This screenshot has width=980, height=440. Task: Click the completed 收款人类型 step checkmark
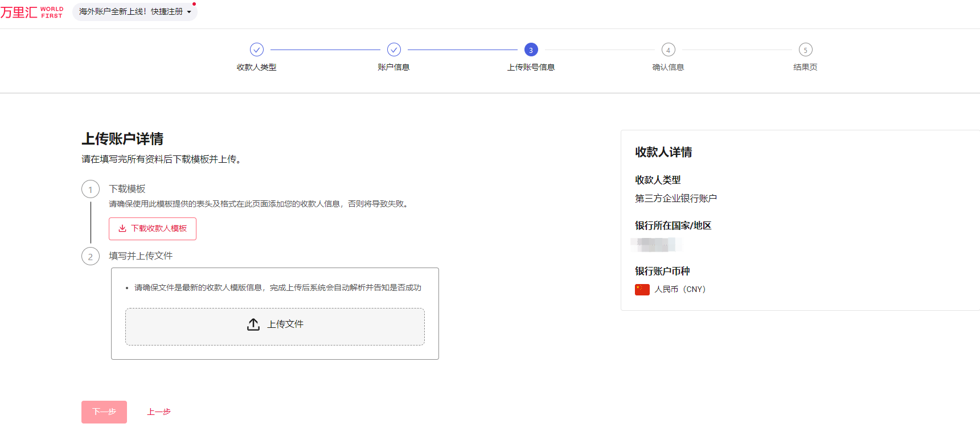pos(257,50)
